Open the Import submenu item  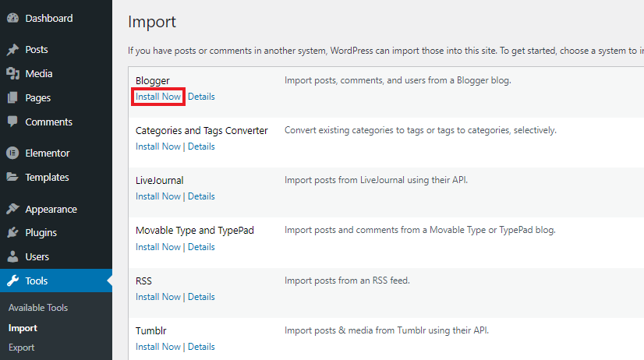23,328
